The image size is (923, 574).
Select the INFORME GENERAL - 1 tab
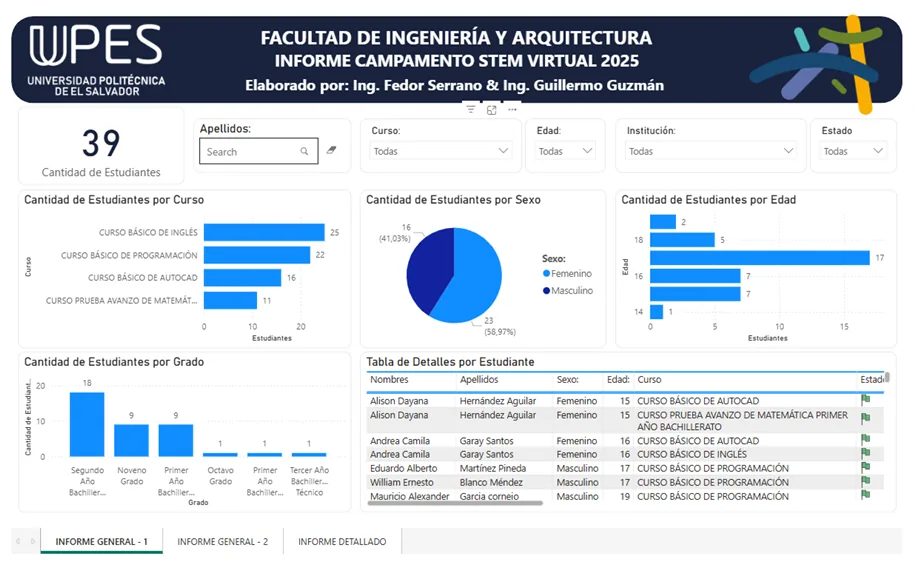pyautogui.click(x=101, y=541)
